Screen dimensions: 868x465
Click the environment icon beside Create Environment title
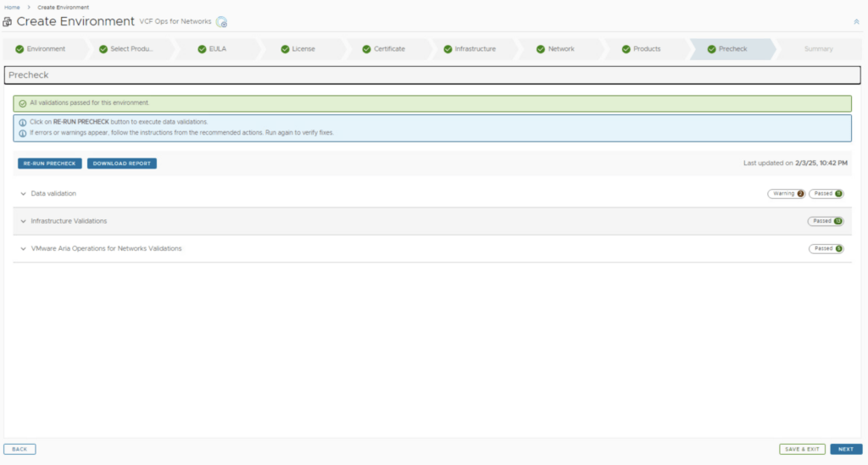[x=8, y=21]
